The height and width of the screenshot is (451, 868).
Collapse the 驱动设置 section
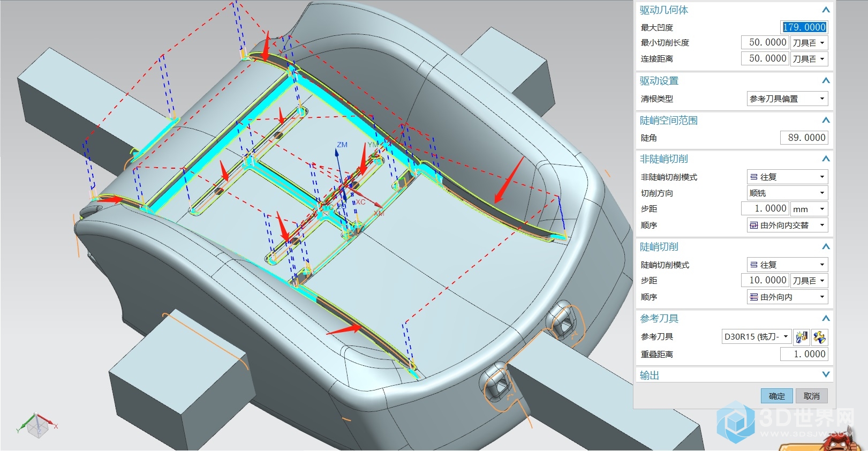coord(826,81)
